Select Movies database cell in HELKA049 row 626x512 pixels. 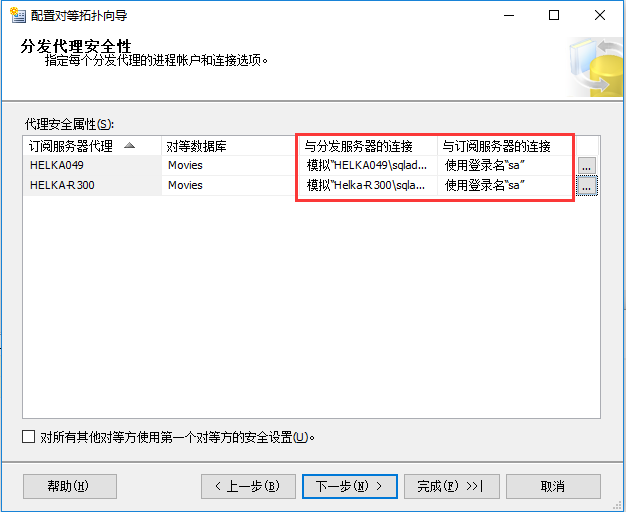point(230,165)
